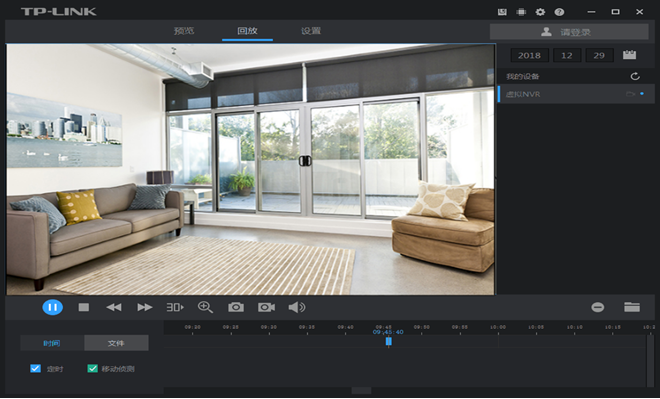This screenshot has width=660, height=399.
Task: Pause the video playback
Action: click(53, 307)
